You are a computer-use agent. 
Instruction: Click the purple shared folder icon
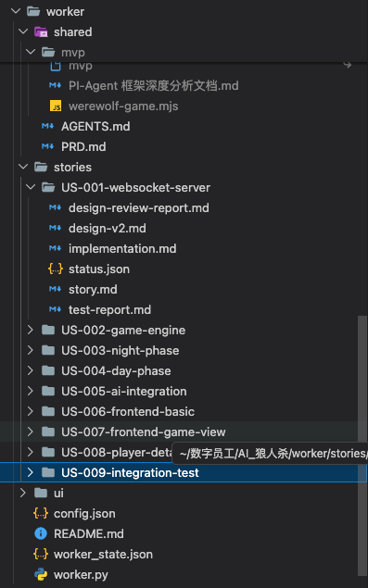coord(41,31)
